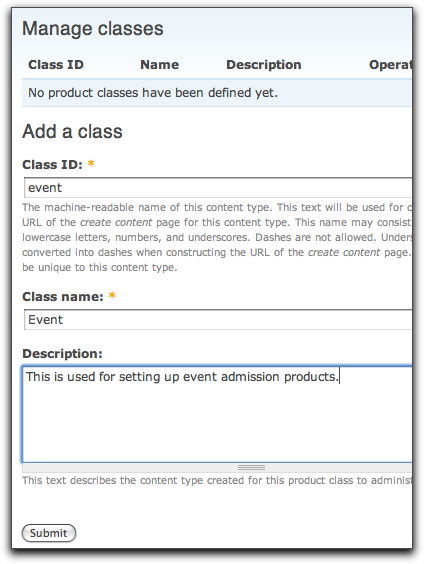Click the Operations column header

391,65
